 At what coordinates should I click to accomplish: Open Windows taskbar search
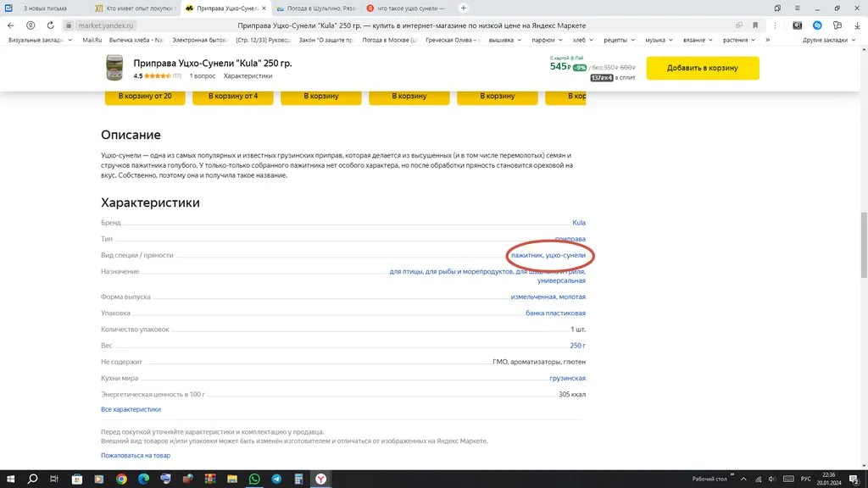pos(33,479)
